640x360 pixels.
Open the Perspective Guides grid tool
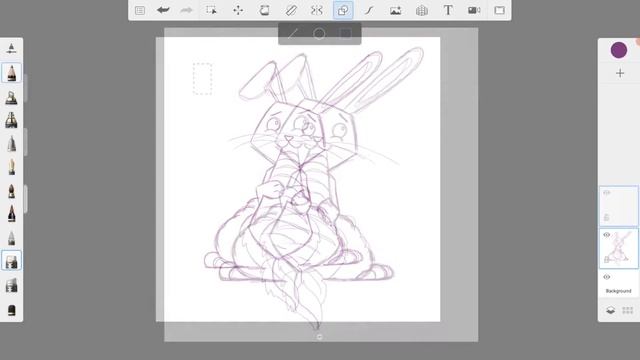422,10
